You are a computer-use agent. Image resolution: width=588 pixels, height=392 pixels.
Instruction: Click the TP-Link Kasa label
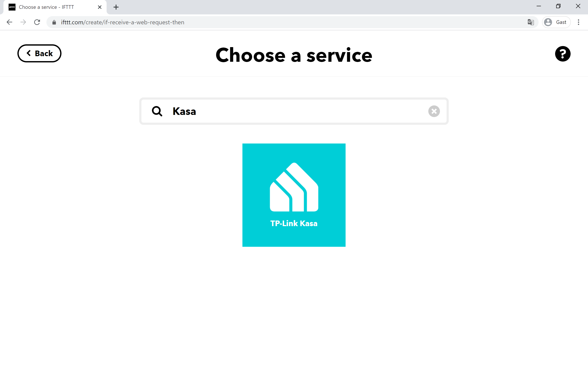[x=294, y=223]
